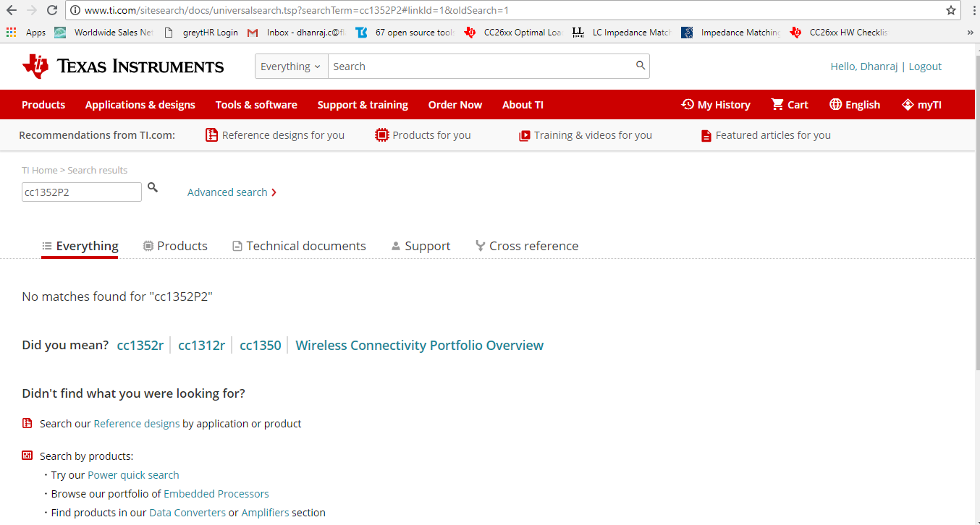
Task: Open Reference designs for you
Action: (x=275, y=135)
